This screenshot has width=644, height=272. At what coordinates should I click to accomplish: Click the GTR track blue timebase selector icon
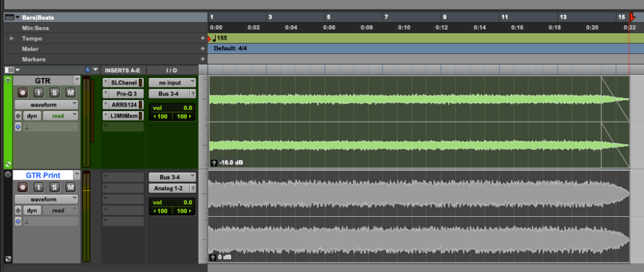(18, 127)
